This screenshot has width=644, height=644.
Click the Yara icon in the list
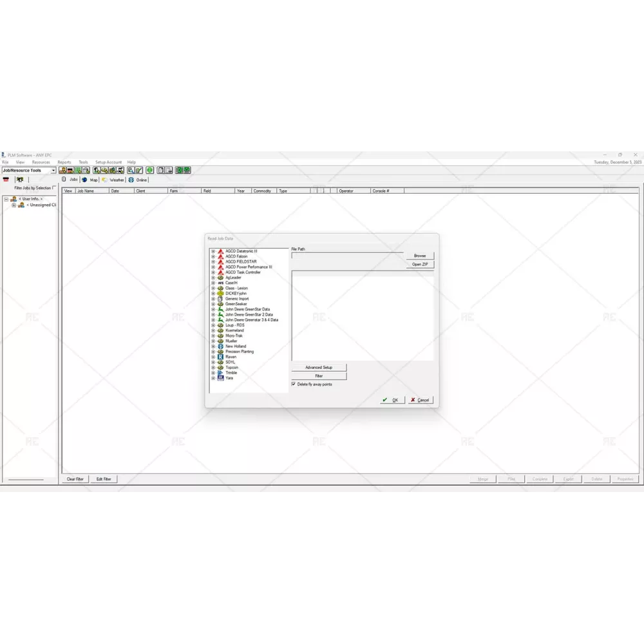coord(220,378)
